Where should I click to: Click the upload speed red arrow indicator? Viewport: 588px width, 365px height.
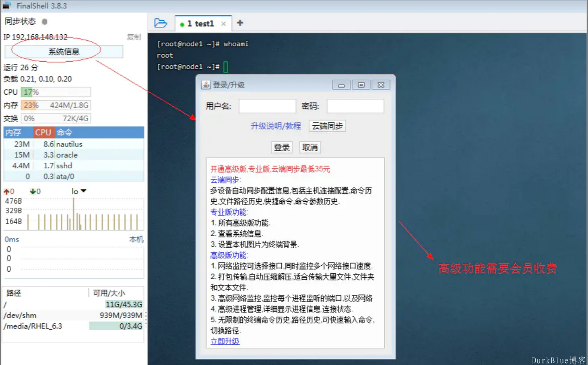pyautogui.click(x=6, y=191)
